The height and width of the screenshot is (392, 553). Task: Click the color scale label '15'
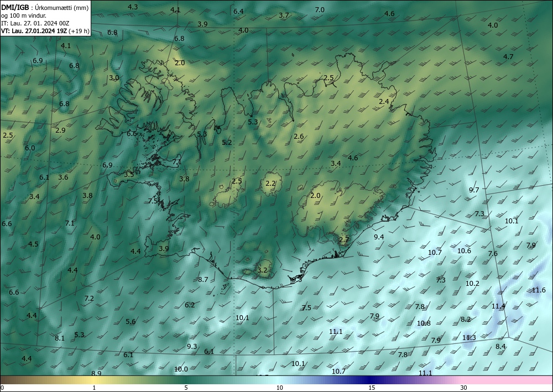click(372, 388)
